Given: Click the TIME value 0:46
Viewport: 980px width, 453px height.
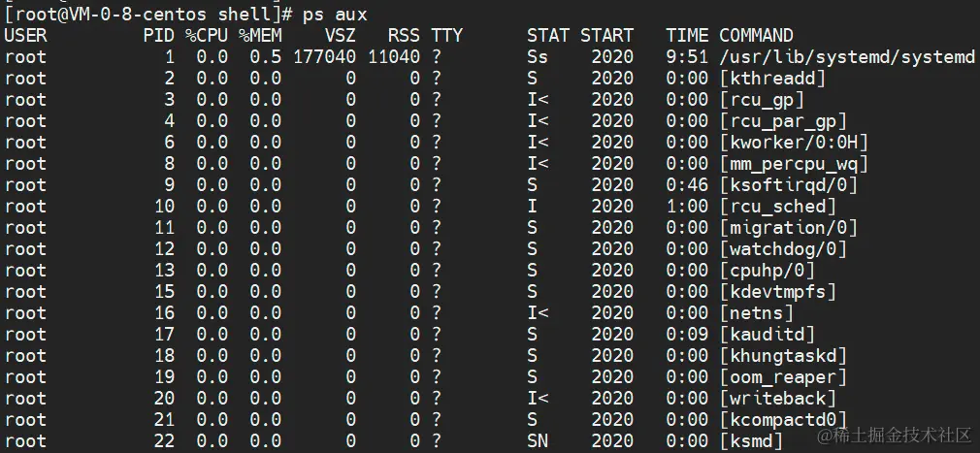Looking at the screenshot, I should (687, 185).
